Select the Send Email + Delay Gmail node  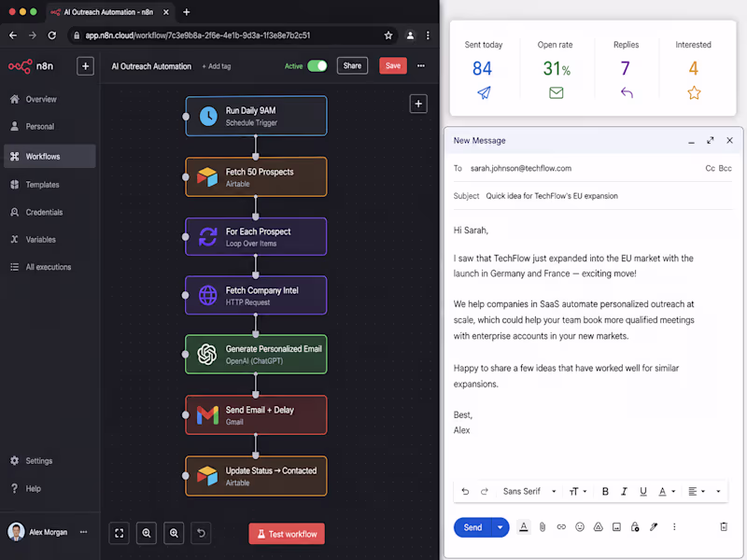(256, 414)
